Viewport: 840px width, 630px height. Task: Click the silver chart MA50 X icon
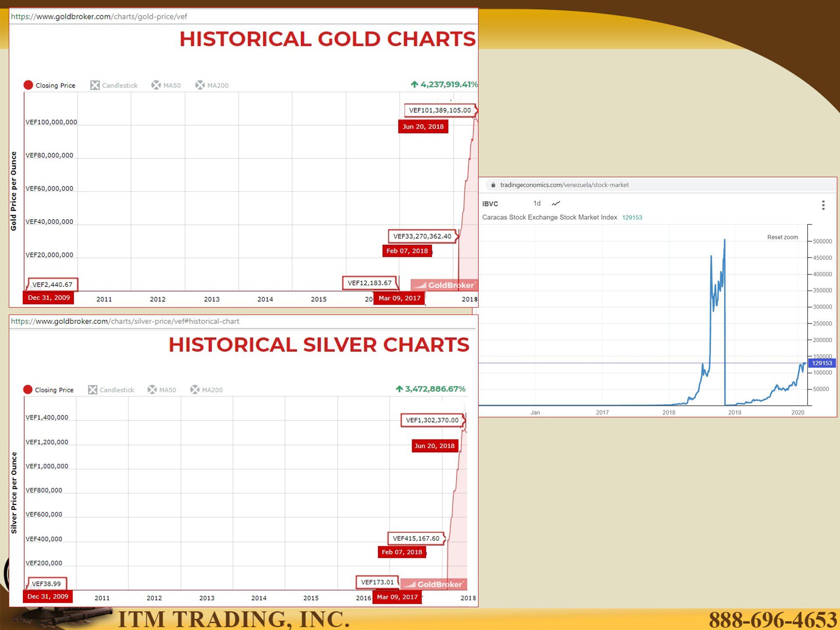click(x=152, y=389)
